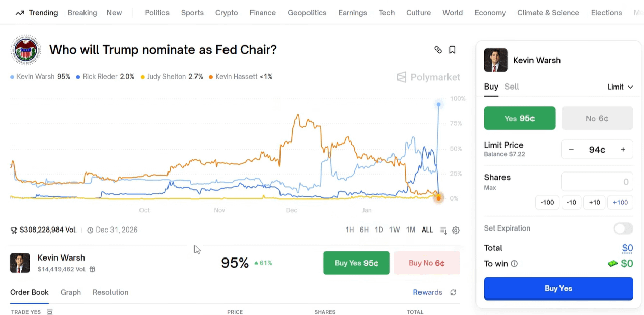The height and width of the screenshot is (315, 644).
Task: Click the Shares input field
Action: 597,182
